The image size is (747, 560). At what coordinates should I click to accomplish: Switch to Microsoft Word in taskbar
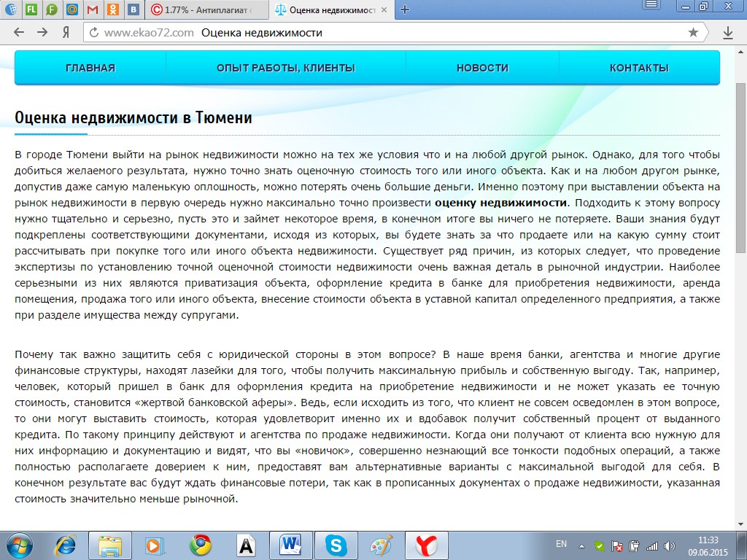(x=290, y=545)
